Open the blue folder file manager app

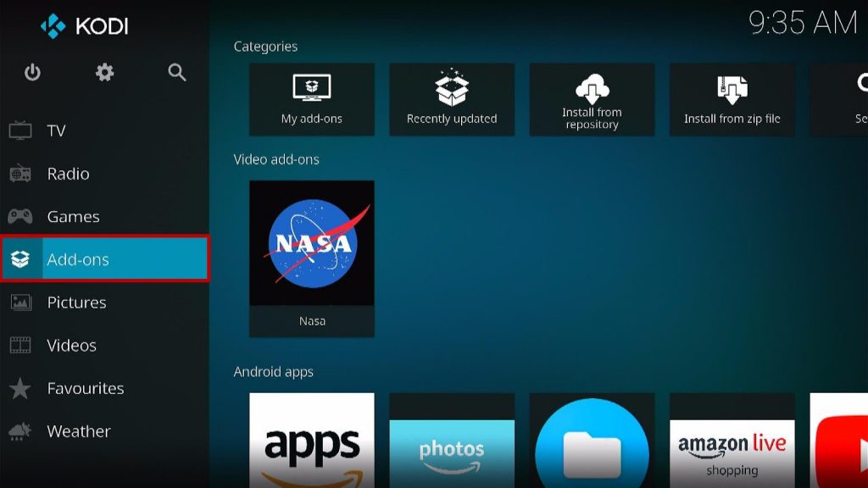592,441
